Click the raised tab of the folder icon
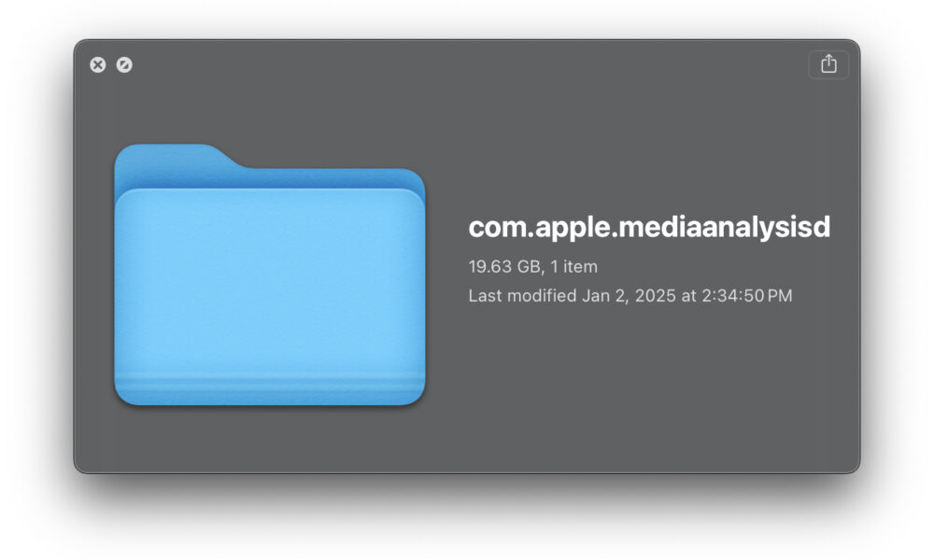This screenshot has height=560, width=934. (x=173, y=158)
